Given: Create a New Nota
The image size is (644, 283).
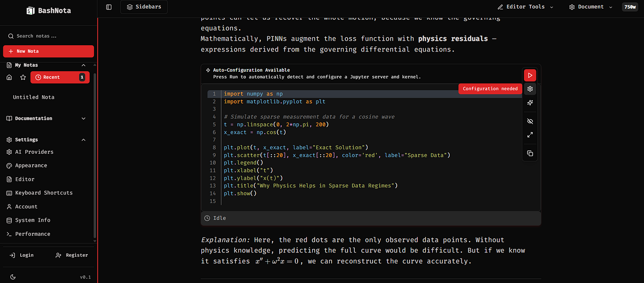Looking at the screenshot, I should (x=49, y=51).
